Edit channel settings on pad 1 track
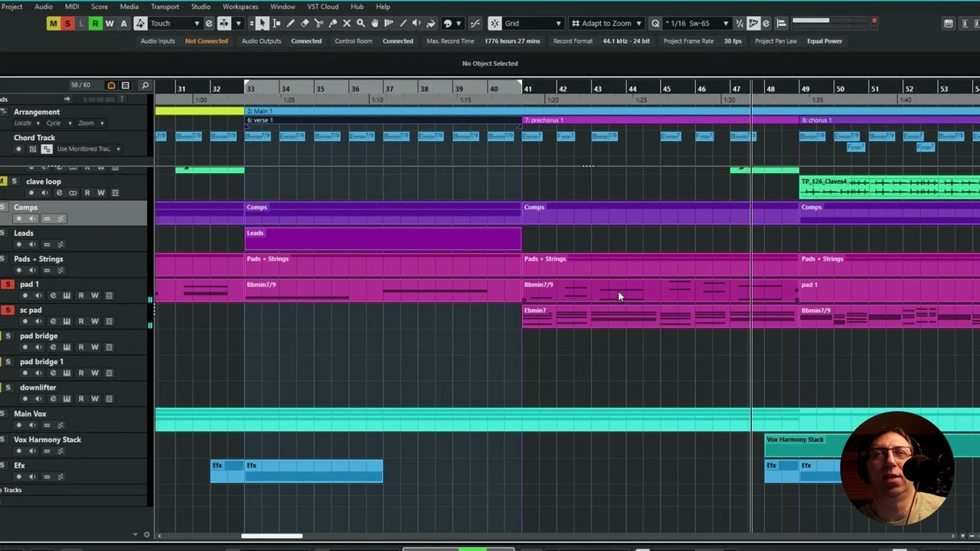 point(53,295)
